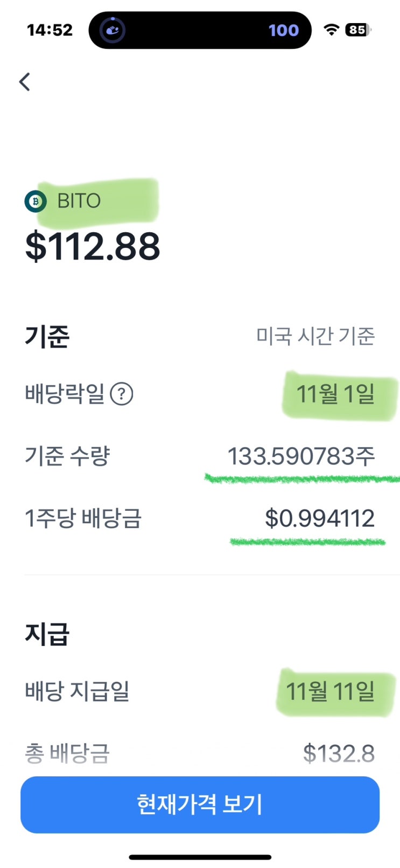The image size is (400, 868).
Task: Select the 11월 1일 ex-dividend date
Action: pyautogui.click(x=335, y=394)
